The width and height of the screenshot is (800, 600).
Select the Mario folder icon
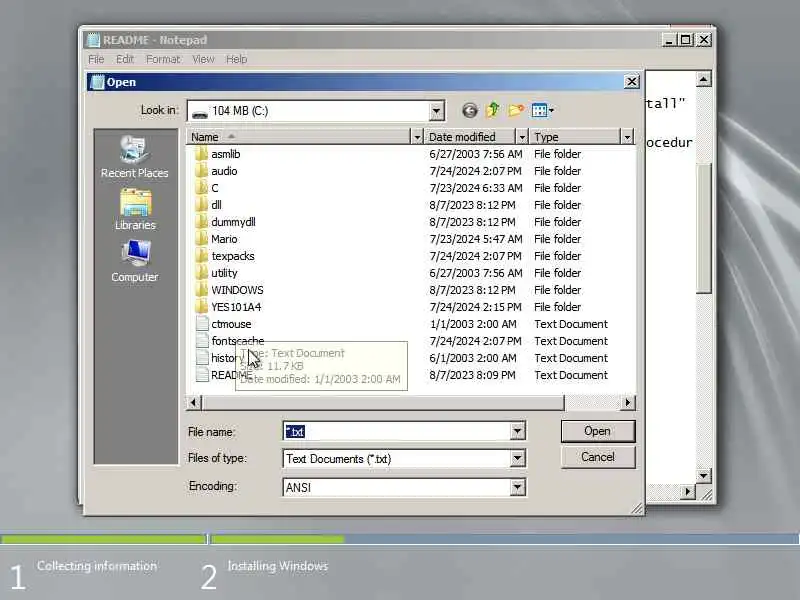pyautogui.click(x=202, y=239)
